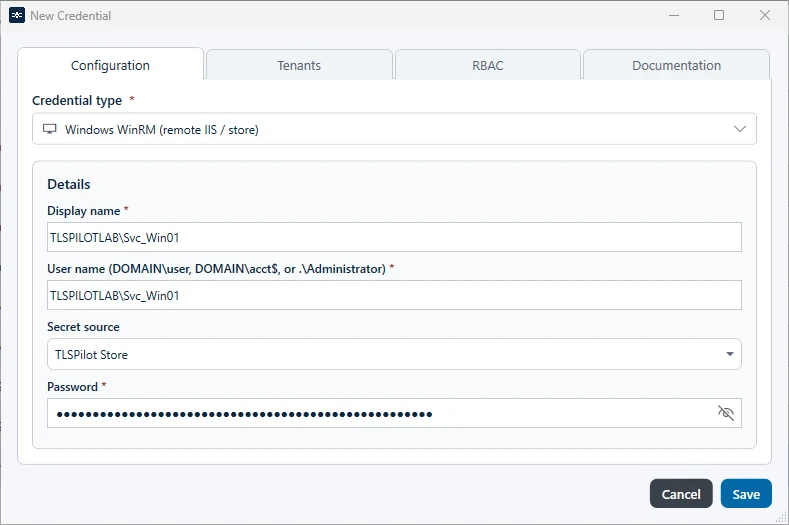
Task: Minimize the New Credential window
Action: (674, 16)
